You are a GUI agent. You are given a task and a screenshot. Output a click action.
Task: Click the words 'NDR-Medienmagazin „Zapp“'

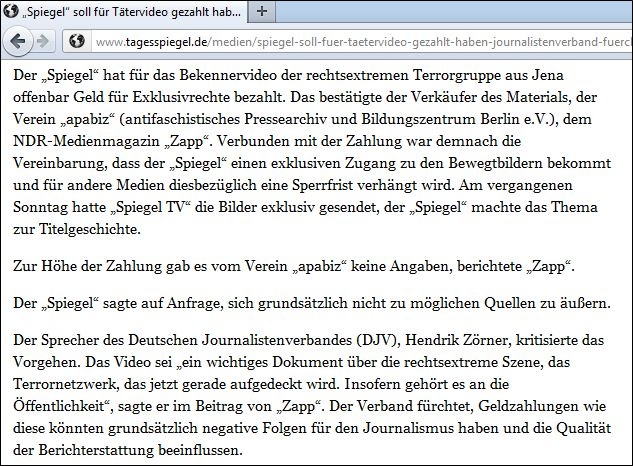pos(112,141)
